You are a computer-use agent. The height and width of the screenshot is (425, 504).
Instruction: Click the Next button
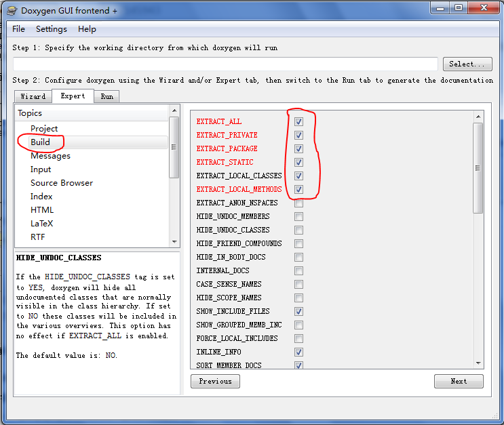pyautogui.click(x=459, y=382)
